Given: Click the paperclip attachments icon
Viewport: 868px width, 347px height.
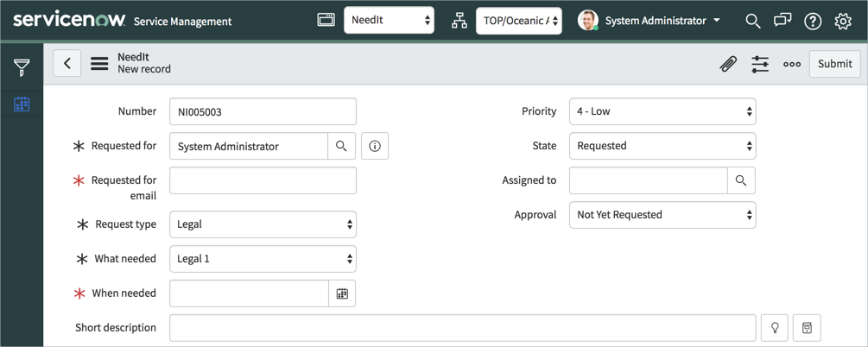Looking at the screenshot, I should [728, 64].
